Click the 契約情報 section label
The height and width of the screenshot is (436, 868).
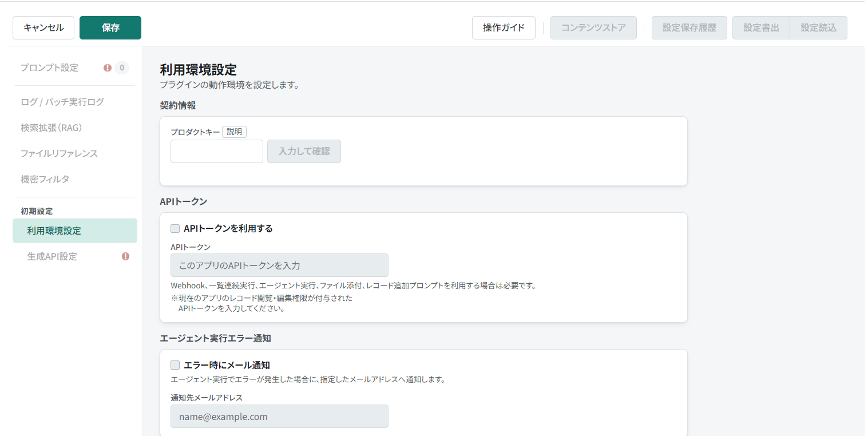(178, 105)
